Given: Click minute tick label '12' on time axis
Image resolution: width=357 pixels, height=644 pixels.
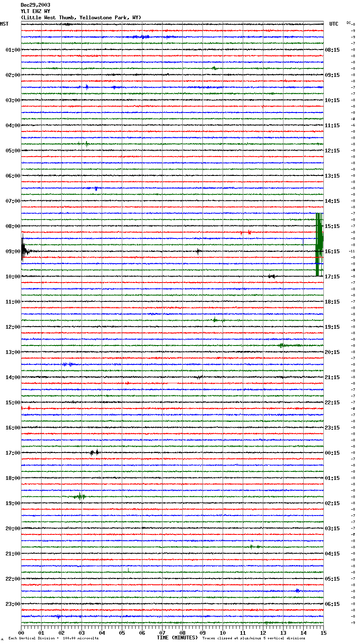Looking at the screenshot, I should click(x=263, y=633).
